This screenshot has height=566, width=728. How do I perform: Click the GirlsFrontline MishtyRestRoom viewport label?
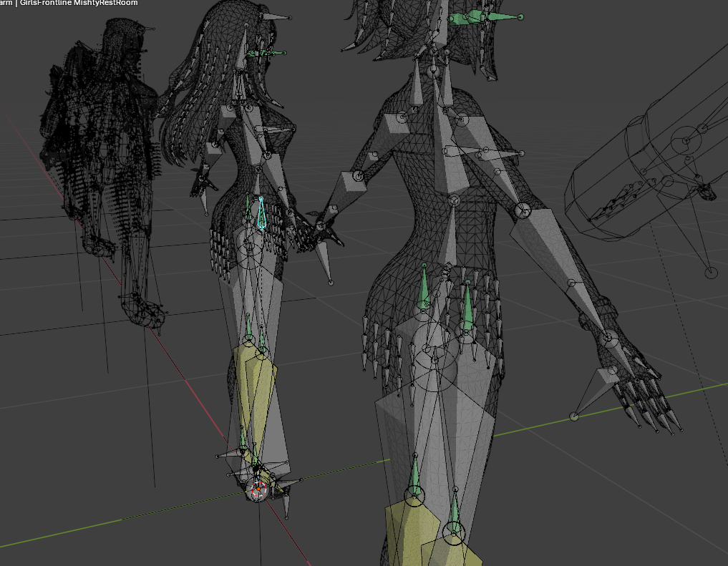(x=79, y=3)
